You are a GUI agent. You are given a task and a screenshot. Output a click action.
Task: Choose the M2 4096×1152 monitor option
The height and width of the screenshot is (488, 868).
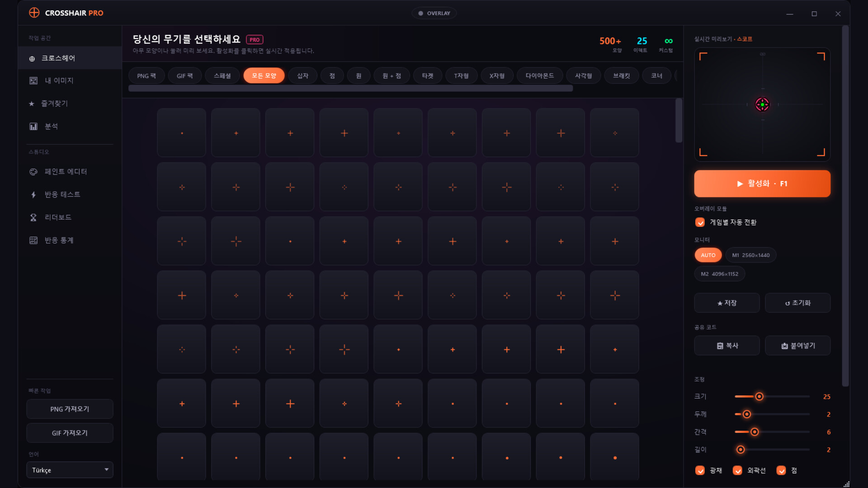point(719,274)
